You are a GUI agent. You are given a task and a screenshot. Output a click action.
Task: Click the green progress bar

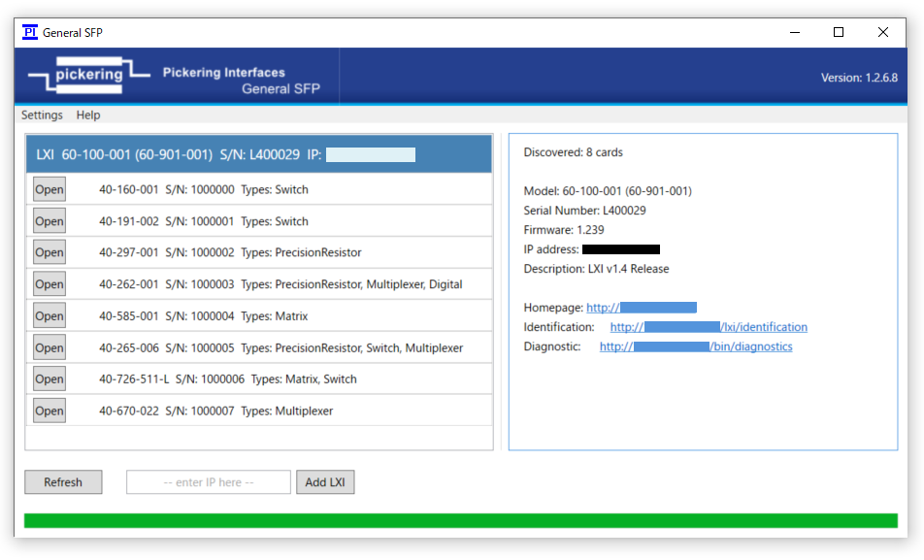coord(461,520)
